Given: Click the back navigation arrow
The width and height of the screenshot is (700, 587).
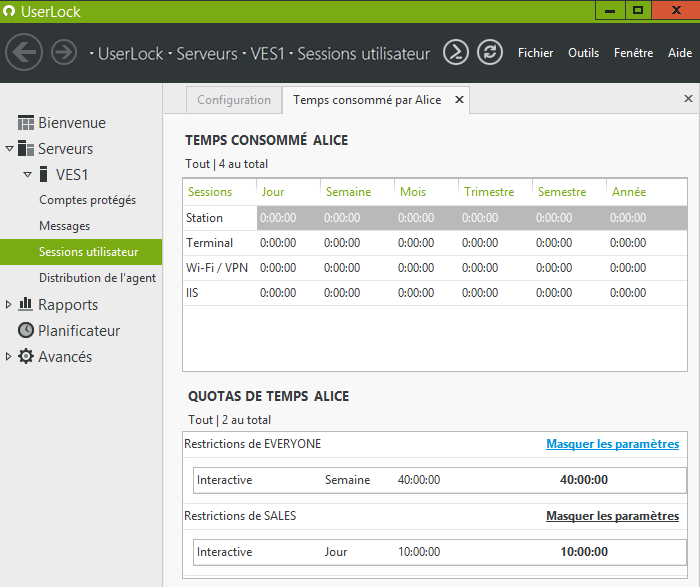Looking at the screenshot, I should [24, 52].
